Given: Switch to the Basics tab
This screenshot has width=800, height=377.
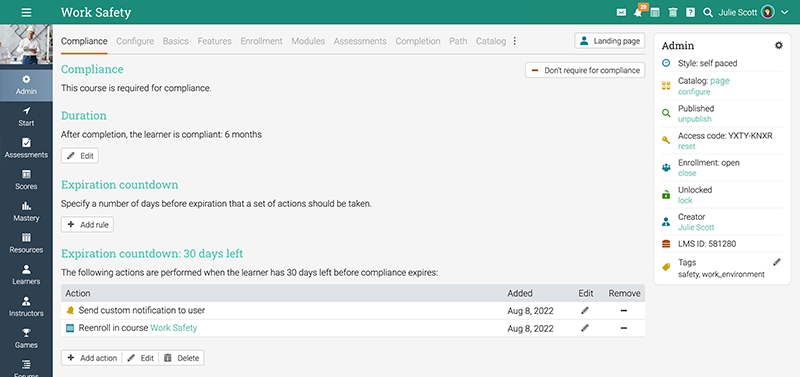Looking at the screenshot, I should pos(176,41).
